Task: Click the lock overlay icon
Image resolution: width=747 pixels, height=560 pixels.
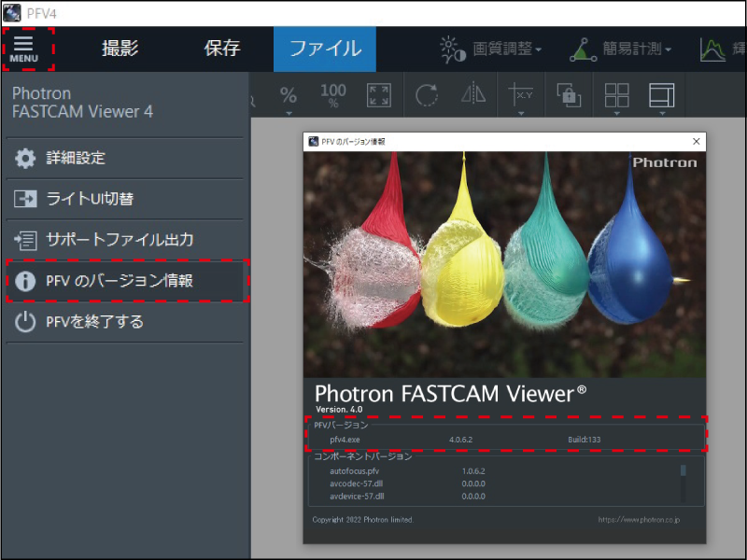Action: pos(569,95)
